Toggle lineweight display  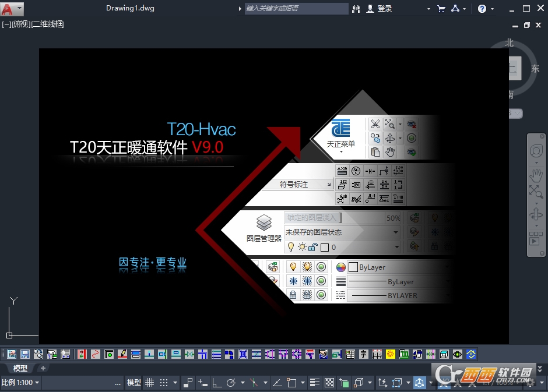point(315,383)
